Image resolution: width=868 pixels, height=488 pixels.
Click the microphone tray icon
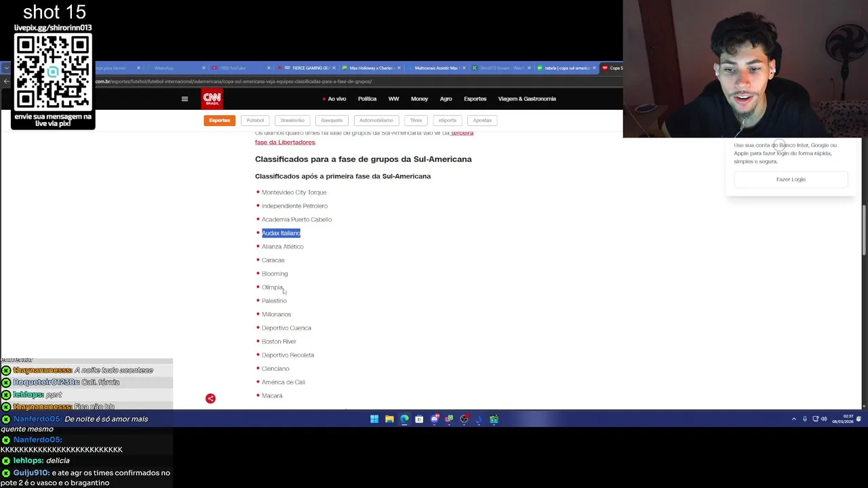(x=805, y=420)
